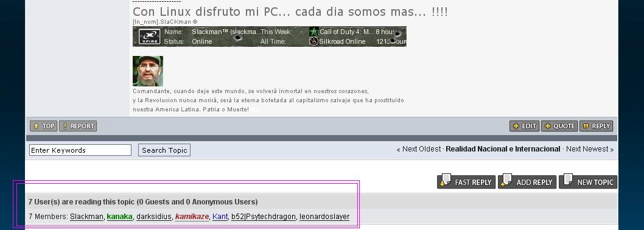The height and width of the screenshot is (230, 644).
Task: Click the Search Topic button
Action: coord(164,150)
